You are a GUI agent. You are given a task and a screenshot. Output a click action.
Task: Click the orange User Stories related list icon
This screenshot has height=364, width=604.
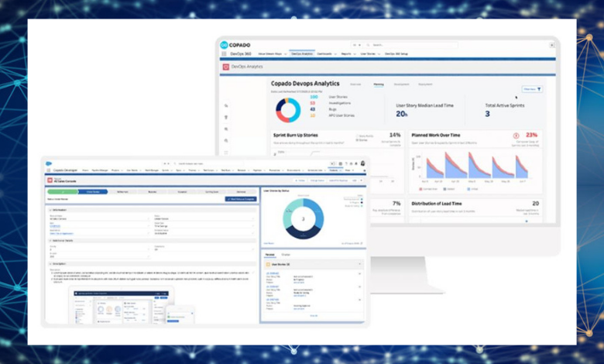(x=268, y=265)
